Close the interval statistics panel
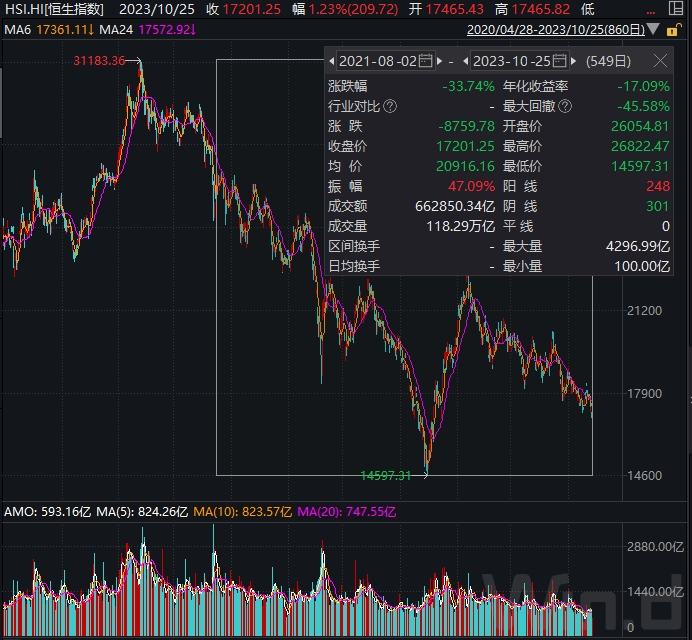 click(660, 61)
